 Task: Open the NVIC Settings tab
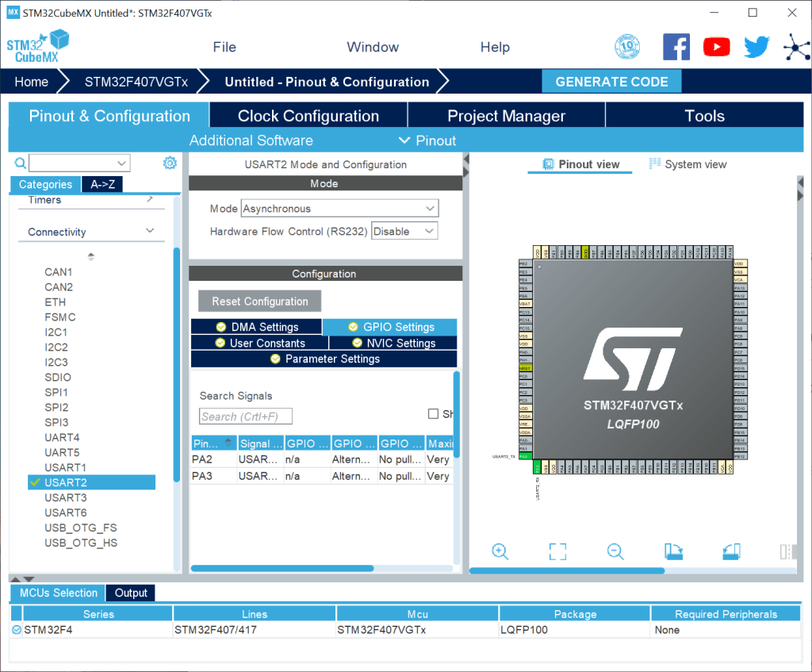coord(393,343)
